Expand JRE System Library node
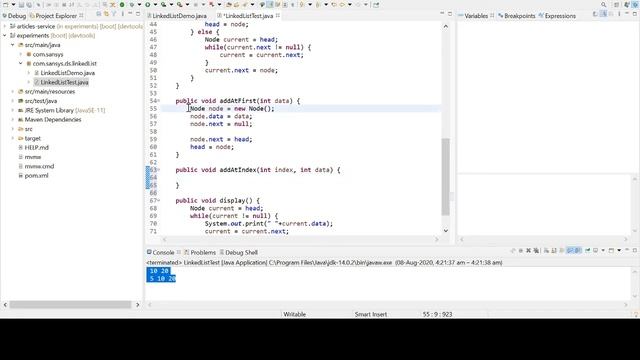 click(13, 110)
